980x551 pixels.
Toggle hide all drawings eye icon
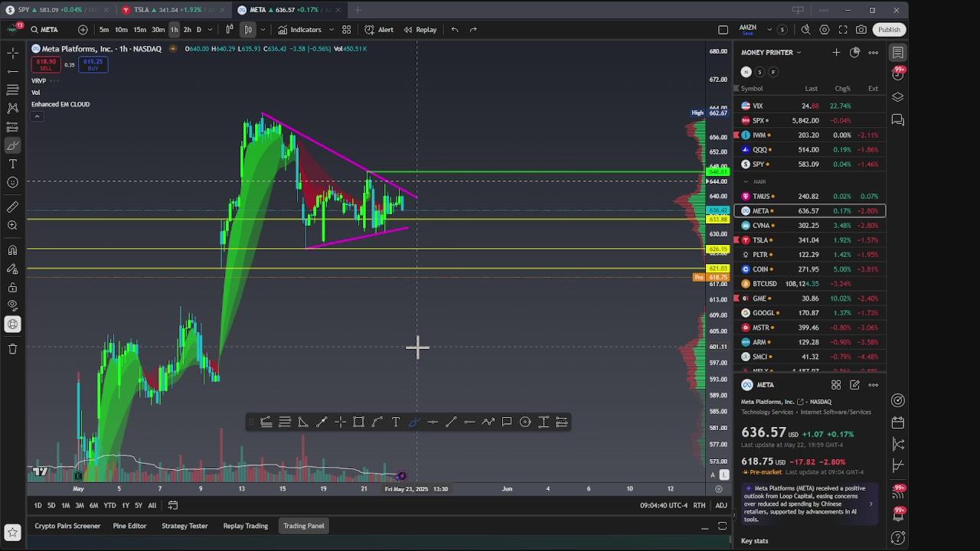pos(13,306)
